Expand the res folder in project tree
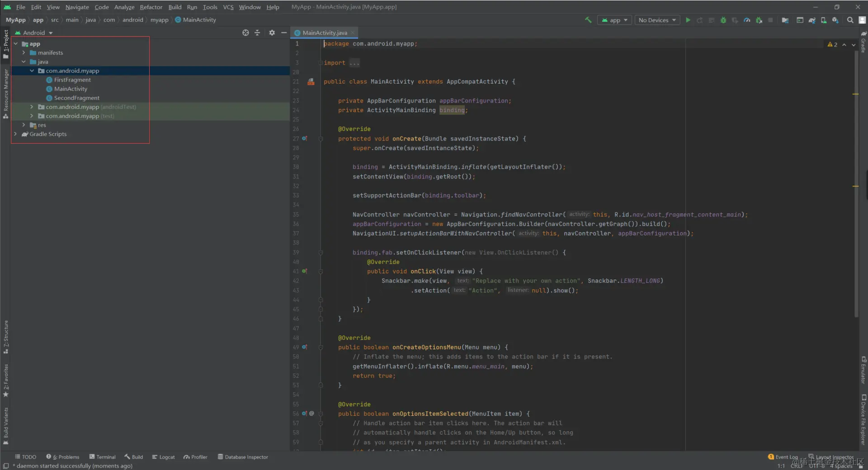 click(24, 125)
